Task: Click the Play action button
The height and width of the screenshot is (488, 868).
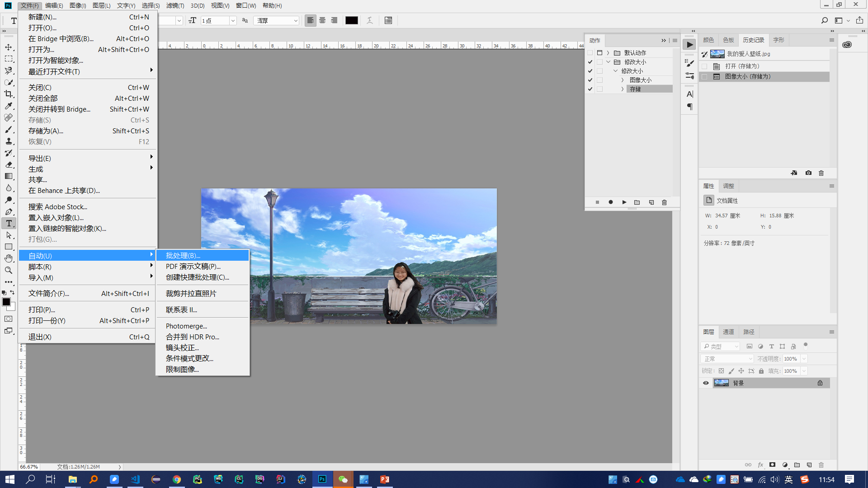Action: click(x=624, y=202)
